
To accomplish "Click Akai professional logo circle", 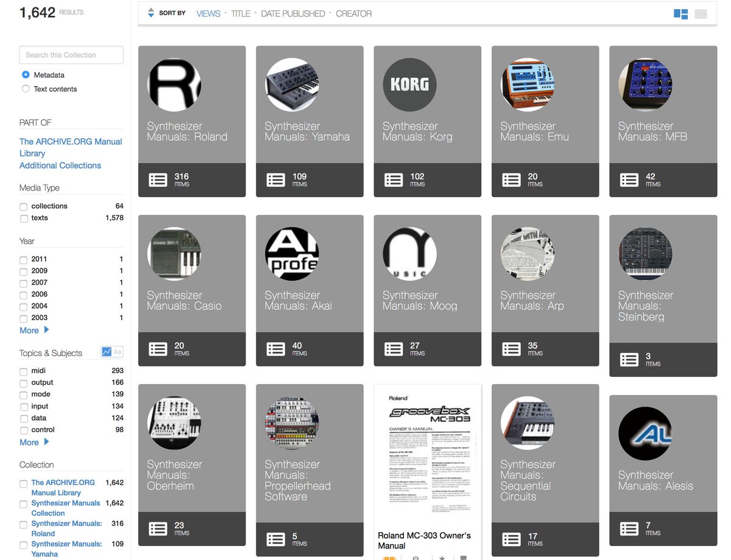I will coord(292,254).
